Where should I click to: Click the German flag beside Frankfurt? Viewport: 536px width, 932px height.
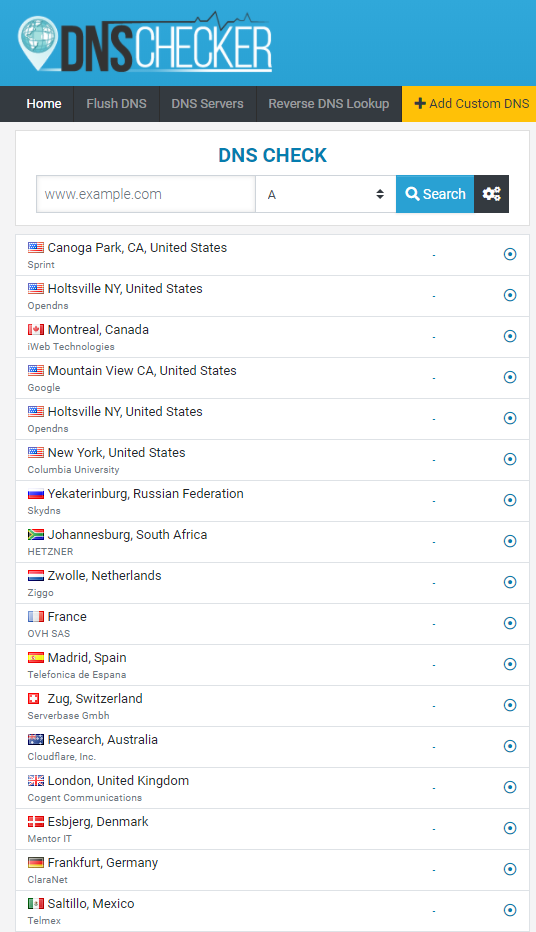click(x=36, y=862)
